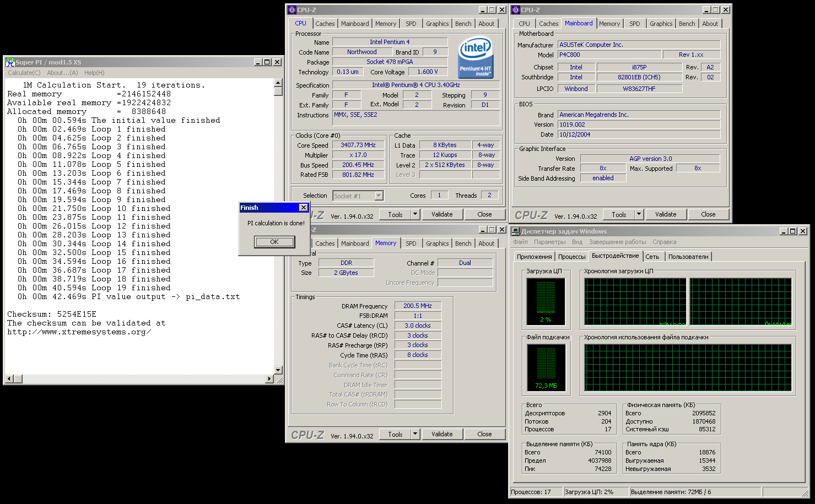
Task: Click the Code Name value 'Northwood'
Action: point(362,52)
